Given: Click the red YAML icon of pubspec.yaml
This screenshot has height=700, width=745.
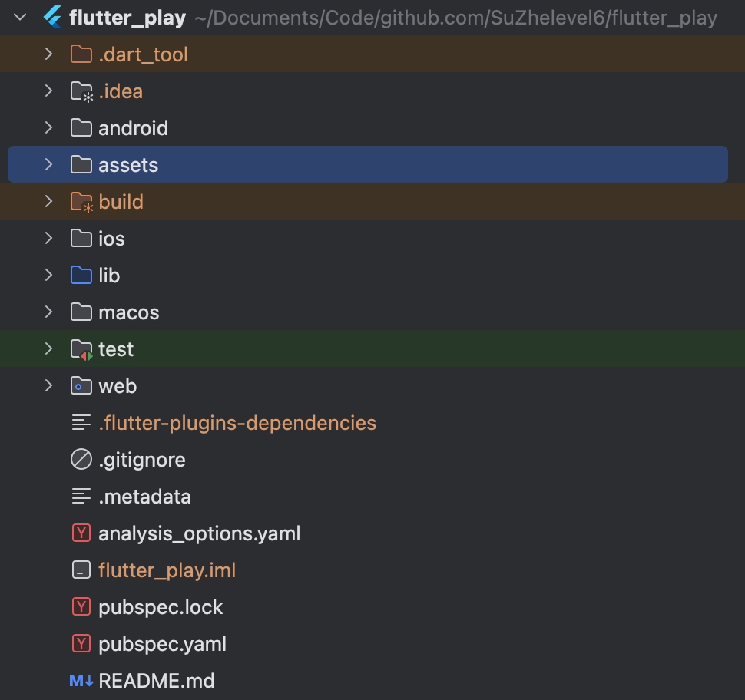Looking at the screenshot, I should point(81,644).
